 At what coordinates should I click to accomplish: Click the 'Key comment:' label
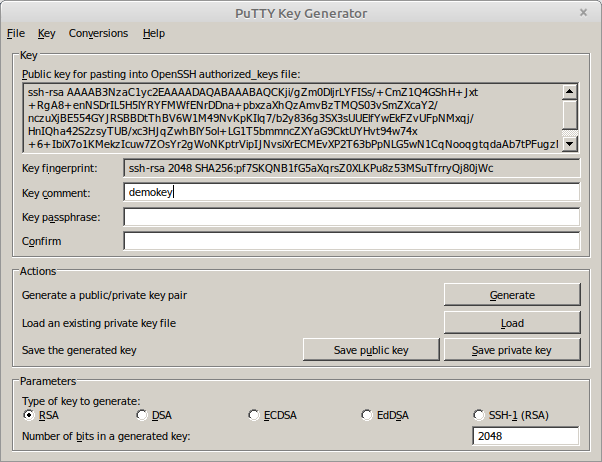(56, 193)
